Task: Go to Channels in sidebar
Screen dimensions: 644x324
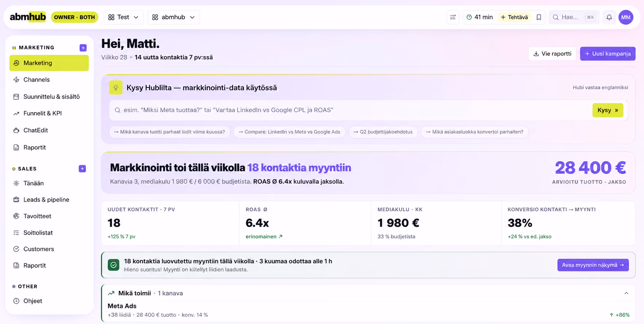Action: tap(49, 80)
